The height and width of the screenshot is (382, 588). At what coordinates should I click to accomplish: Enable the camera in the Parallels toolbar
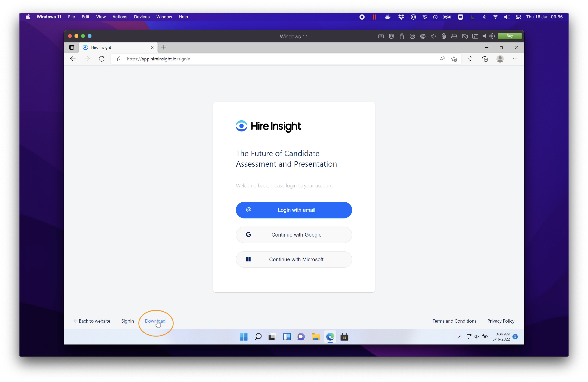(x=465, y=36)
